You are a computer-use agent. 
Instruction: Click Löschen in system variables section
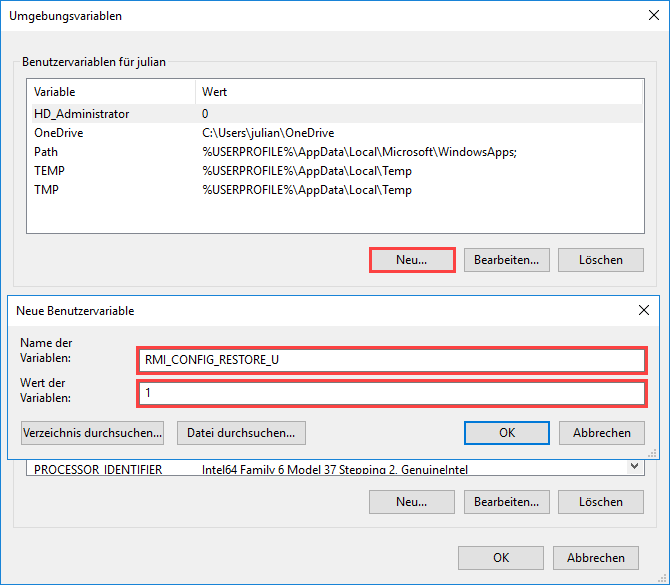[x=600, y=502]
